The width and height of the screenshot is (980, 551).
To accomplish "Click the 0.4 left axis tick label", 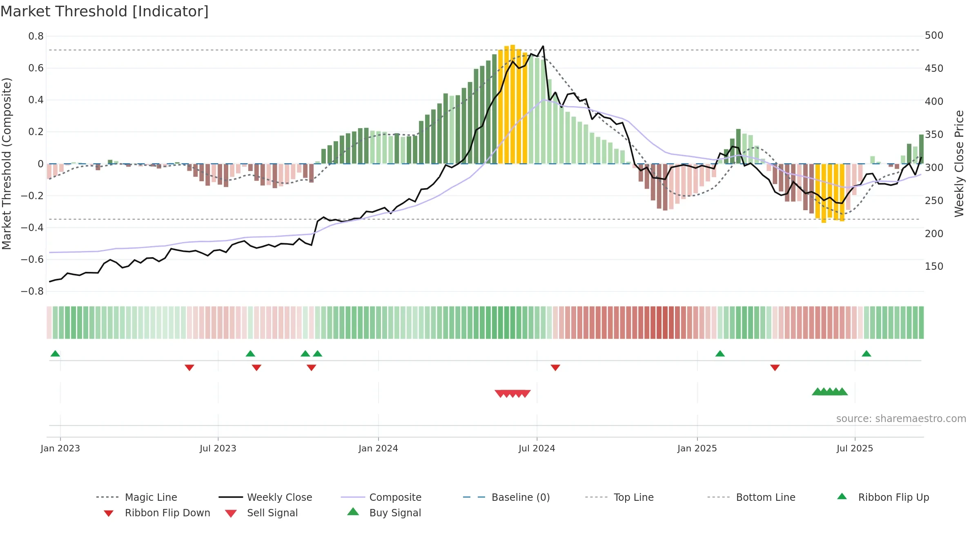I will (x=36, y=100).
